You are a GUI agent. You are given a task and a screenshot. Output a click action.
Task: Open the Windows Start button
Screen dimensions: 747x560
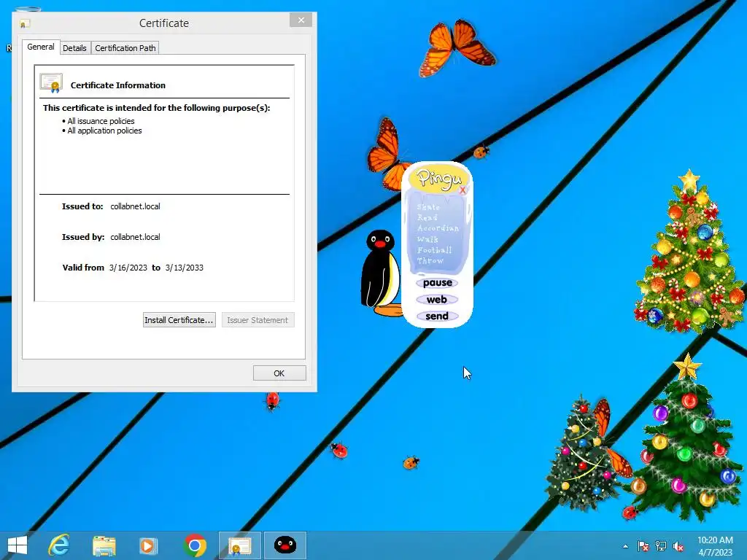[18, 545]
